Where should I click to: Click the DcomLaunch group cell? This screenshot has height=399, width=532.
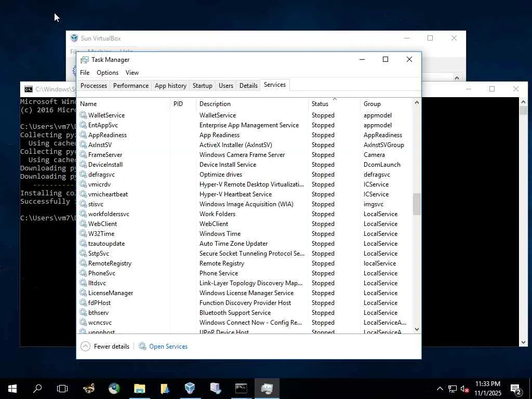[382, 164]
